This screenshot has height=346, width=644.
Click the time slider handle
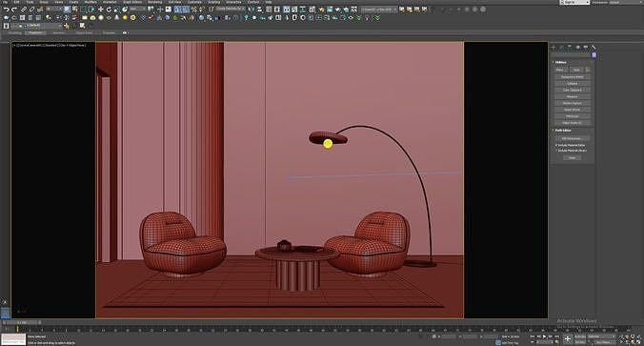click(x=21, y=322)
